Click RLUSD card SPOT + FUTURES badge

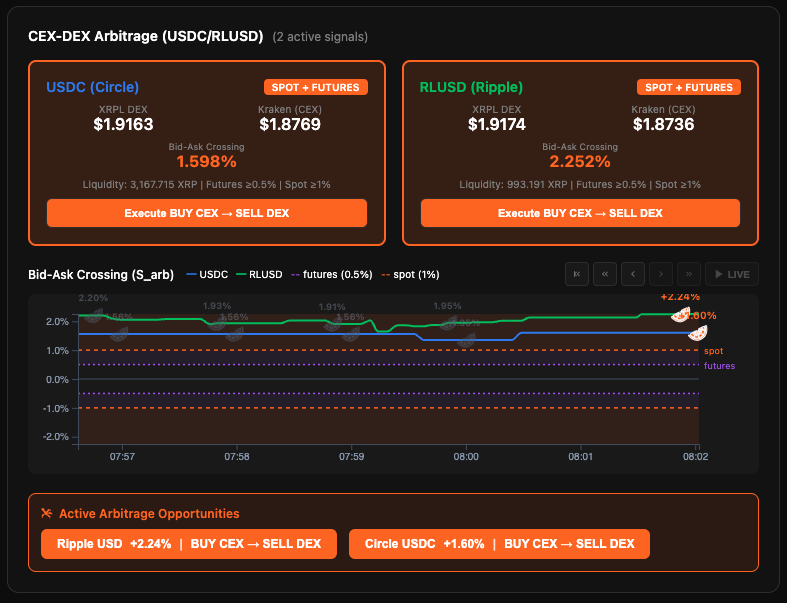(x=689, y=87)
